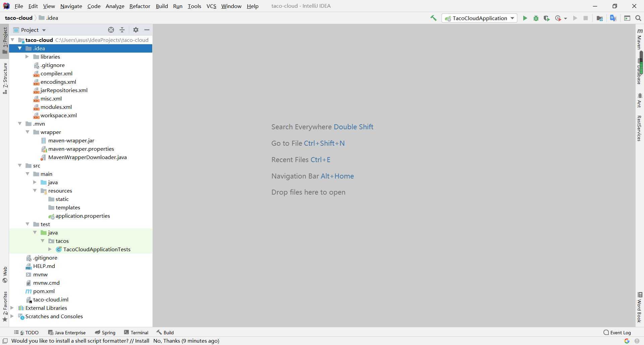Open the Navigate menu
This screenshot has height=345, width=644.
point(71,6)
